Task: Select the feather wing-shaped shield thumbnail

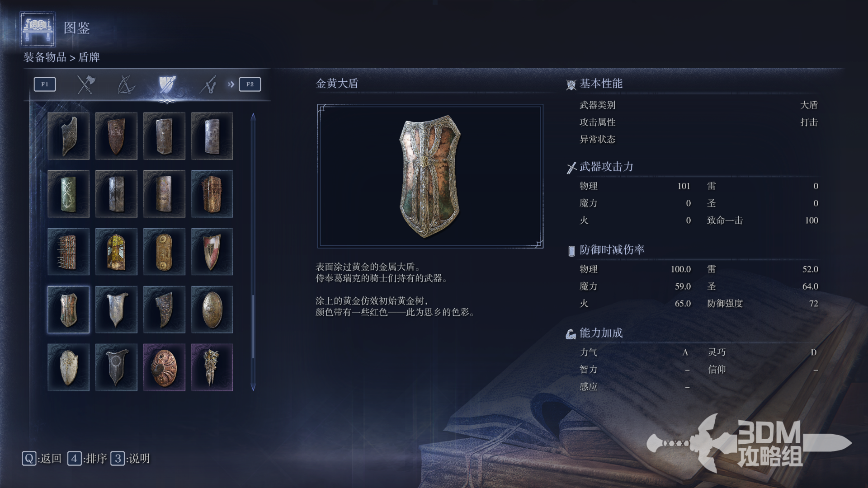Action: (x=68, y=136)
